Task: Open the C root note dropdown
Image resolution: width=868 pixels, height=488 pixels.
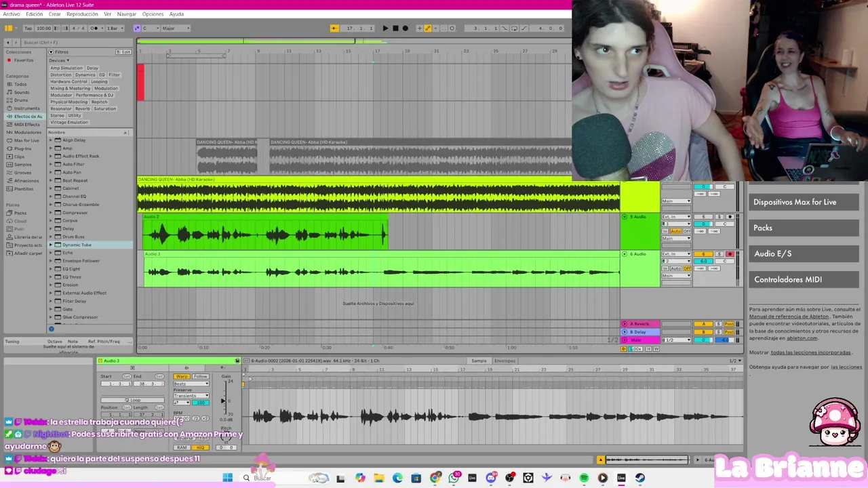Action: 149,28
